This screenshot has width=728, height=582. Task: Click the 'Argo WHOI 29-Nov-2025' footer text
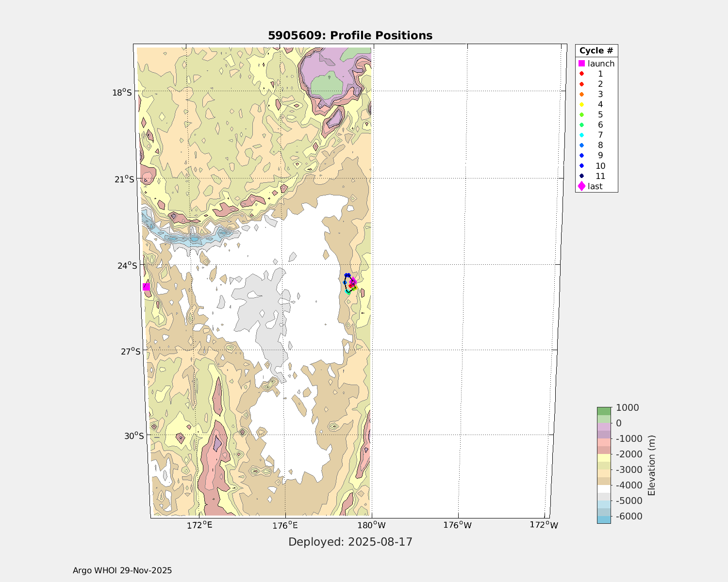(x=122, y=571)
